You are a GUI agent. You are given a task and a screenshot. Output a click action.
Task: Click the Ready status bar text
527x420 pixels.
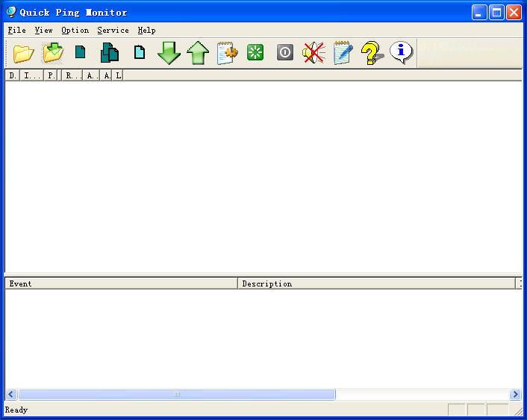[16, 410]
